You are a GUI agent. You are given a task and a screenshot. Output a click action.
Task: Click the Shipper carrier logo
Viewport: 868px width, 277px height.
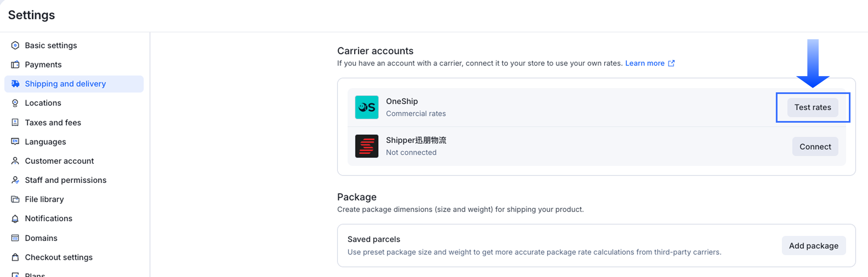tap(367, 146)
